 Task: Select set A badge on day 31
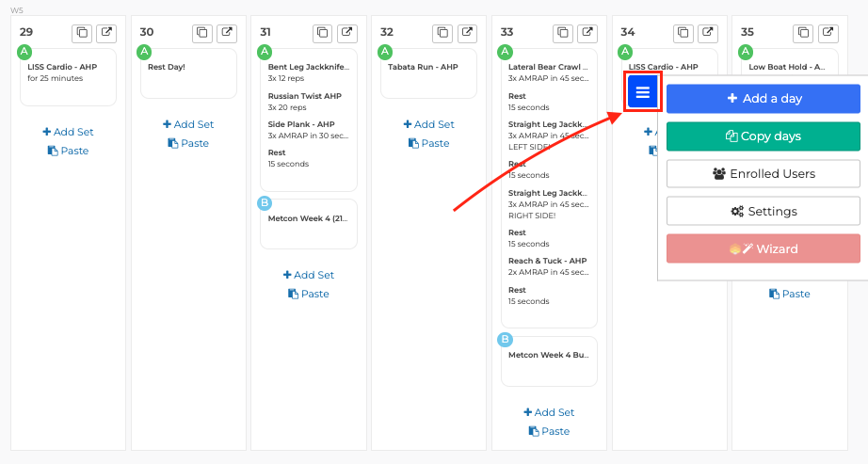pyautogui.click(x=265, y=52)
